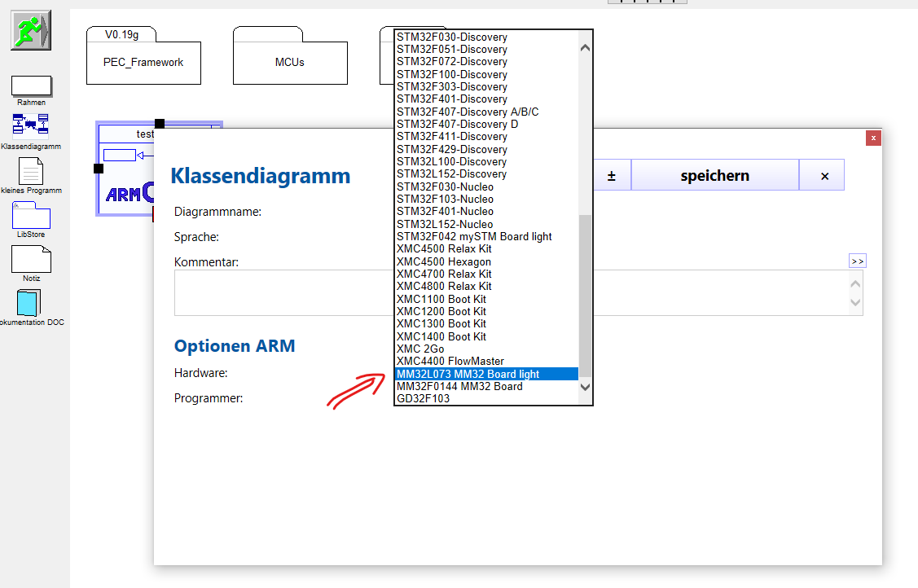
Task: Open the MCUs package folder
Action: [x=290, y=62]
